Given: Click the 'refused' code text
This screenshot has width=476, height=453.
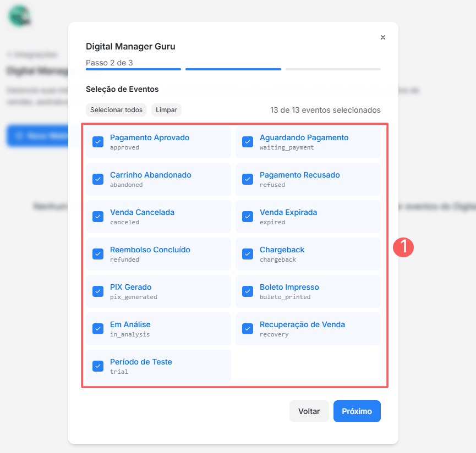Looking at the screenshot, I should (x=272, y=185).
